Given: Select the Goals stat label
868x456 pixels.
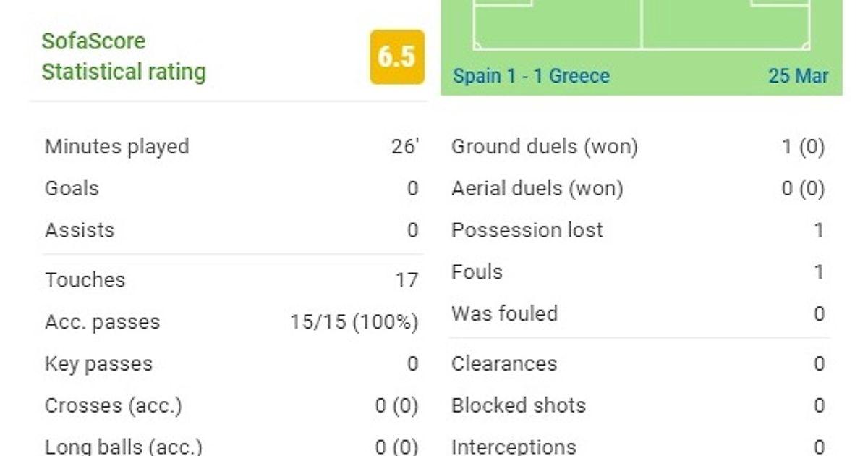Looking at the screenshot, I should coord(72,189).
